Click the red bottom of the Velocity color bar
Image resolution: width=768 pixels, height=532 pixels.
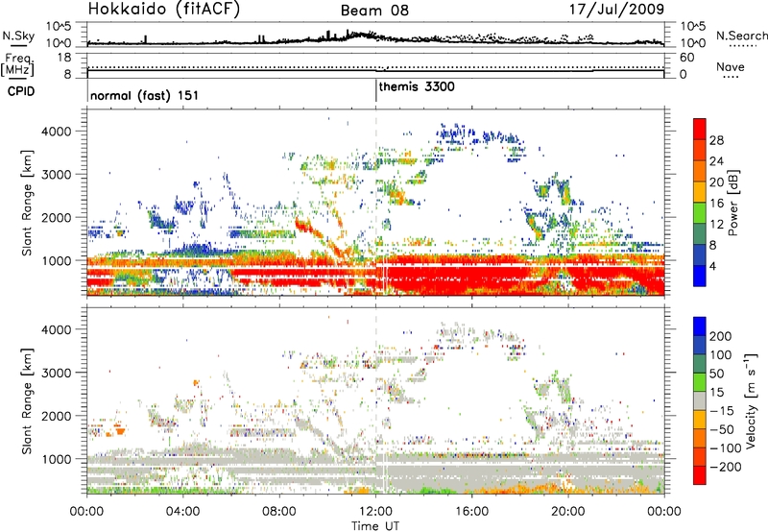[700, 475]
